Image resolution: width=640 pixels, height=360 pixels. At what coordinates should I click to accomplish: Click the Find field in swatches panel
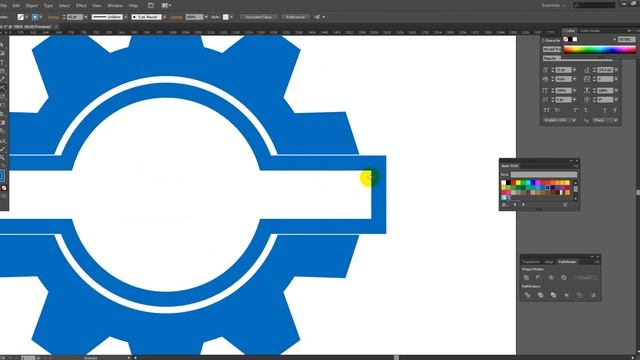tap(544, 175)
